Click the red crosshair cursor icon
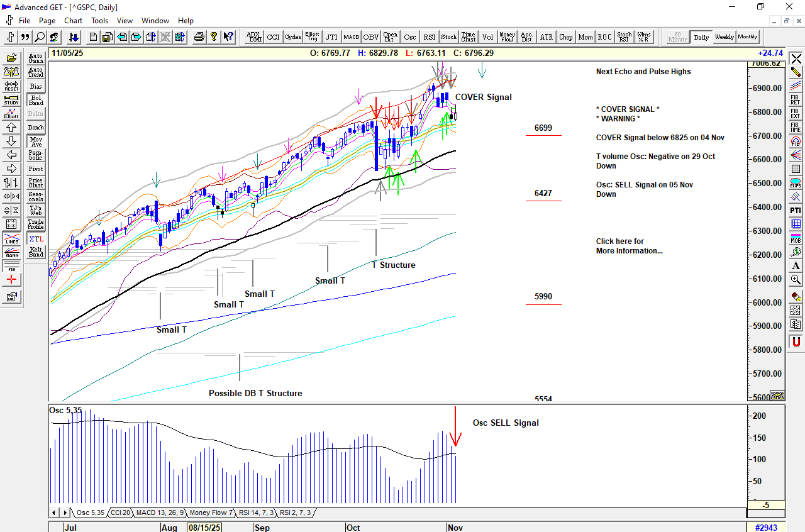This screenshot has height=532, width=805. [x=12, y=280]
